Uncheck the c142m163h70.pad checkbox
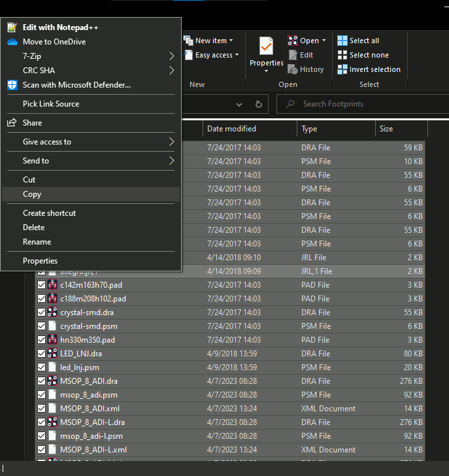Screen dimensions: 449x476 tap(41, 285)
